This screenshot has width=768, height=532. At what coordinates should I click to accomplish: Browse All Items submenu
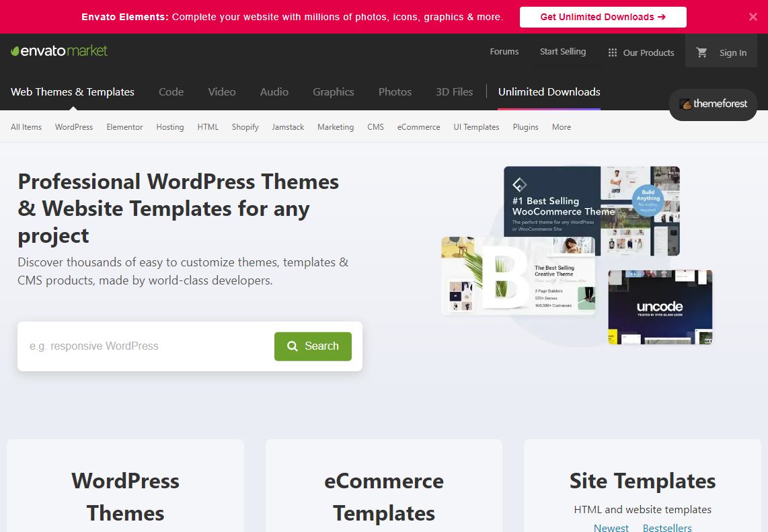pos(26,127)
